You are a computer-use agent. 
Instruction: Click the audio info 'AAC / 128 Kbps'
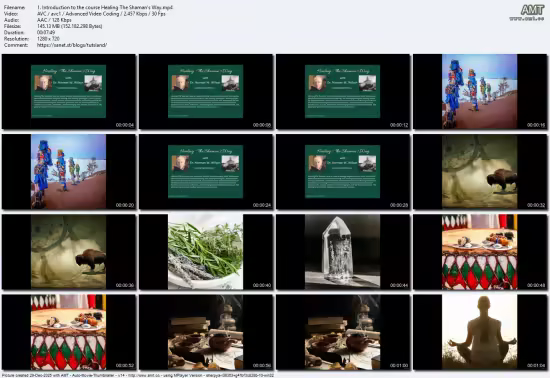[x=54, y=20]
